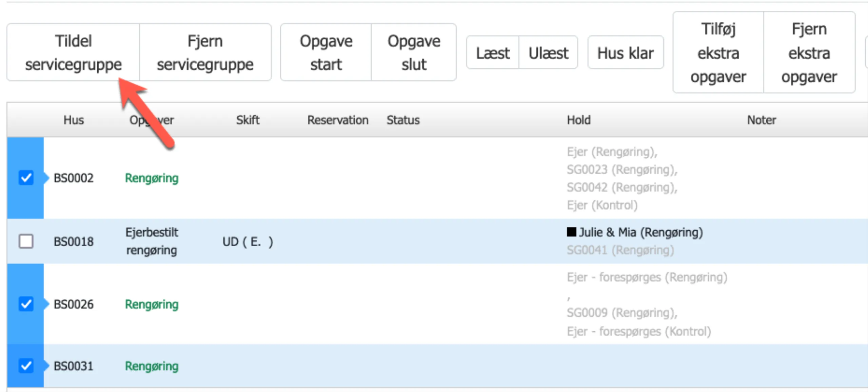Image resolution: width=868 pixels, height=392 pixels.
Task: Click Fjern ekstra opgaver button
Action: point(809,52)
